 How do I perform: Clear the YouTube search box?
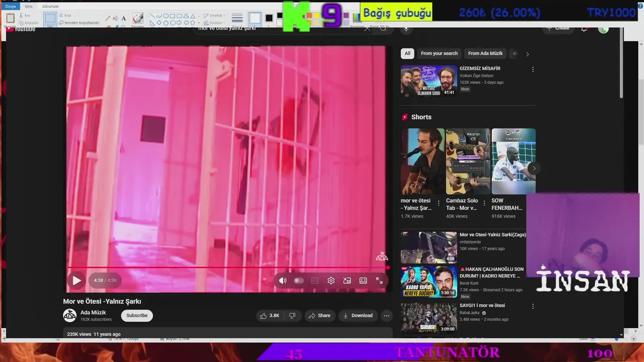click(x=367, y=29)
